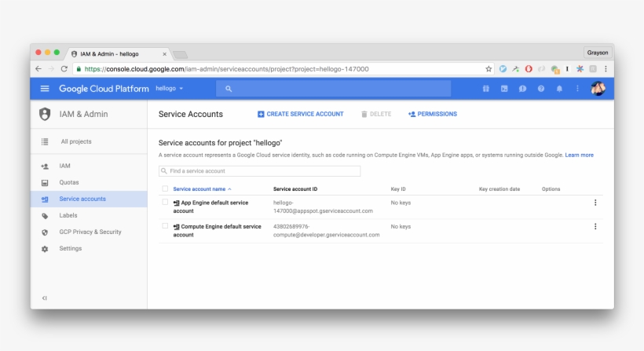Bookmark this page with the star icon

tap(488, 69)
